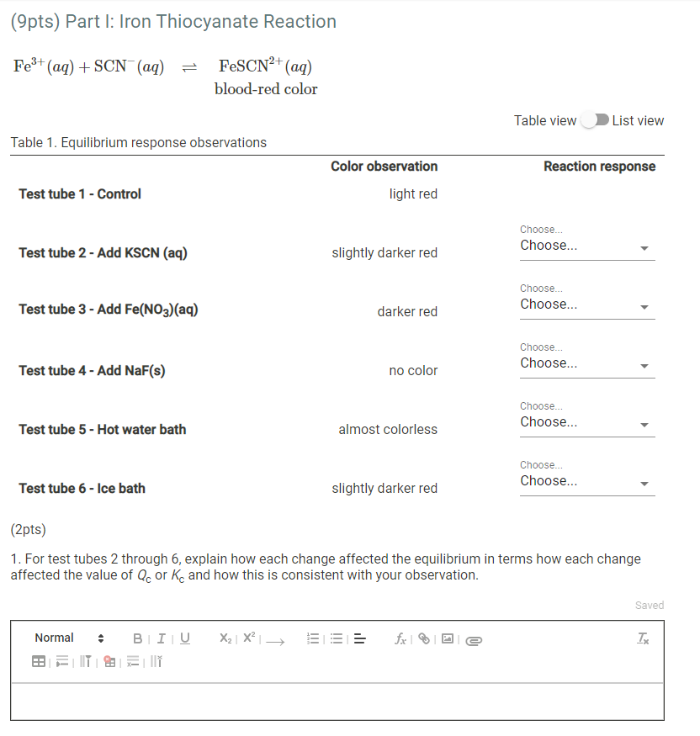Click the 'no color' observation cell
Image resolution: width=700 pixels, height=736 pixels.
click(413, 371)
